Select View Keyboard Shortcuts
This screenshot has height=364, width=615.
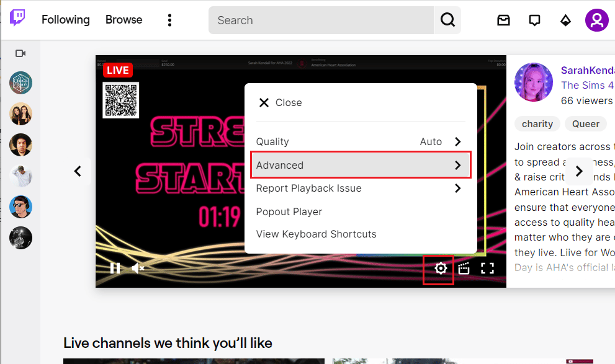pos(316,234)
